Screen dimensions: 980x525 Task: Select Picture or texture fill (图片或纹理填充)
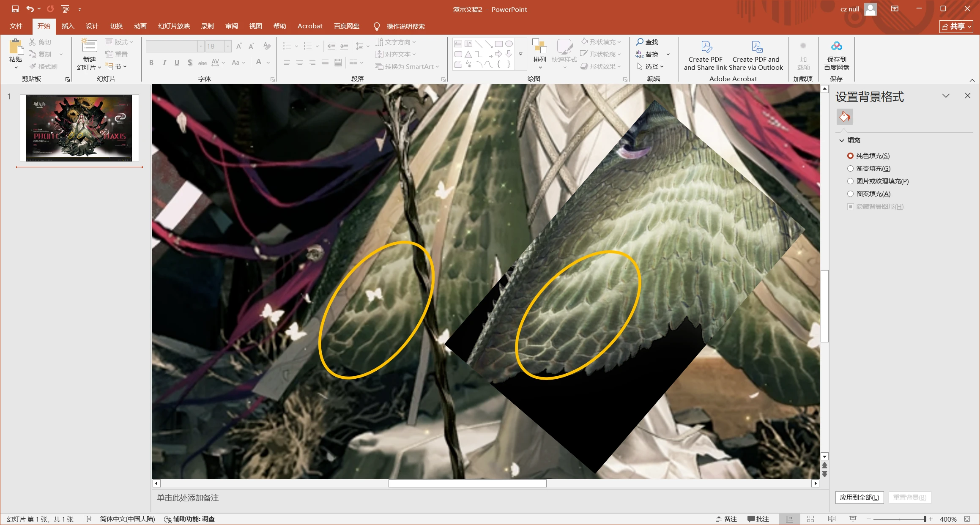click(850, 181)
